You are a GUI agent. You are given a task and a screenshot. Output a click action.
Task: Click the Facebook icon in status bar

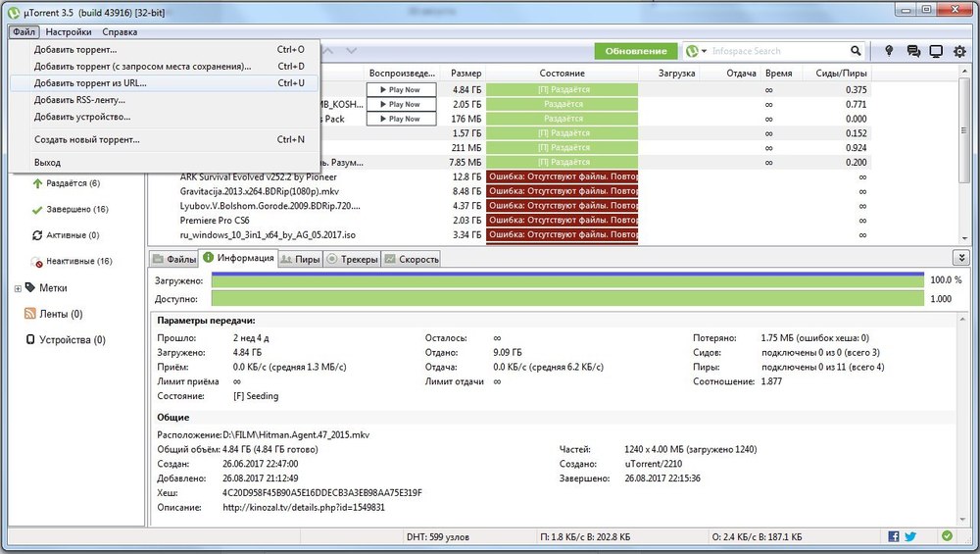click(894, 536)
